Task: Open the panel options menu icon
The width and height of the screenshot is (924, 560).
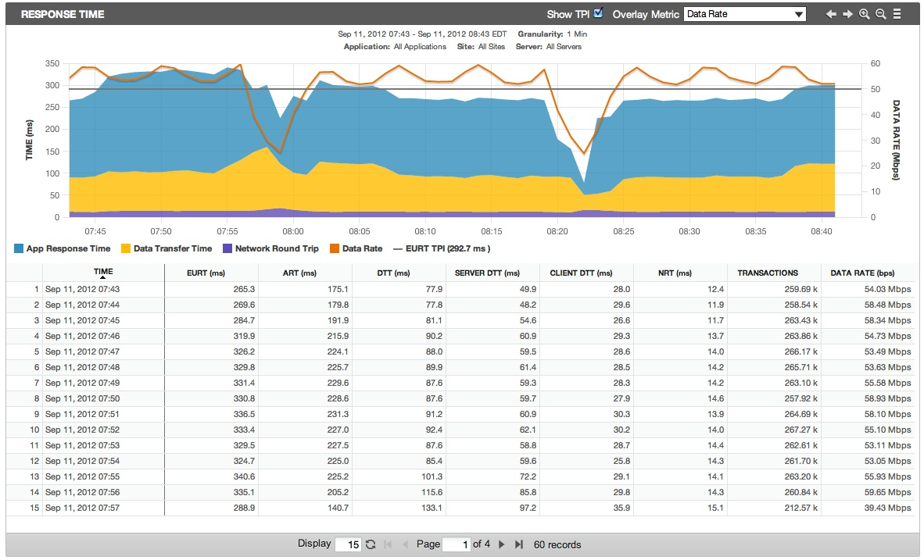Action: [897, 14]
